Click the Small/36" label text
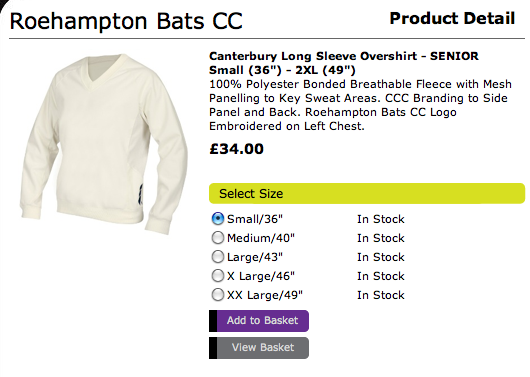The image size is (530, 377). 255,219
